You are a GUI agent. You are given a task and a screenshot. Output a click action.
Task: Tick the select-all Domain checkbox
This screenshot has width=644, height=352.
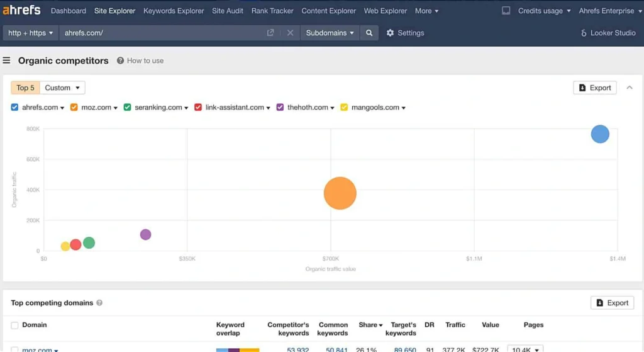pos(15,326)
